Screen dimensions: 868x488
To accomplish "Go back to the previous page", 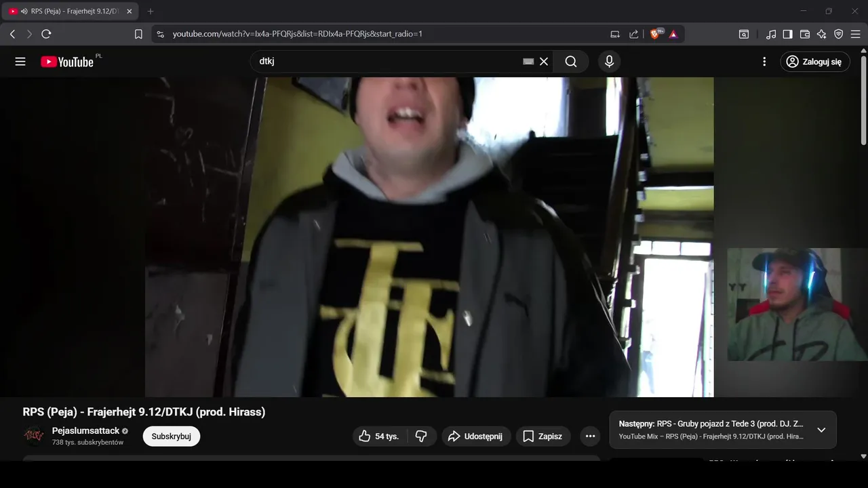I will click(x=12, y=34).
